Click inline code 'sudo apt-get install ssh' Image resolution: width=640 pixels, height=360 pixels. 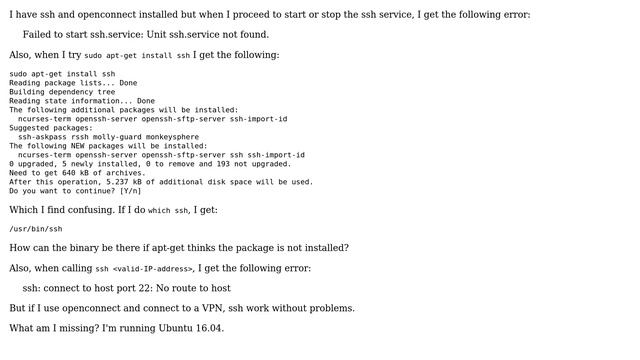pyautogui.click(x=137, y=56)
